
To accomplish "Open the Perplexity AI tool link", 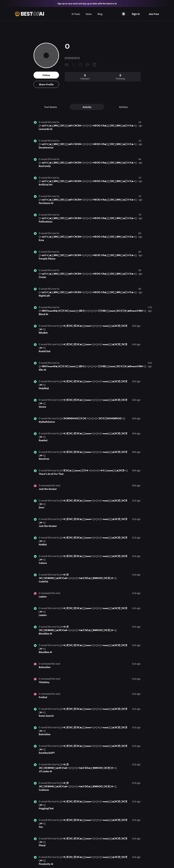I will pos(46,864).
